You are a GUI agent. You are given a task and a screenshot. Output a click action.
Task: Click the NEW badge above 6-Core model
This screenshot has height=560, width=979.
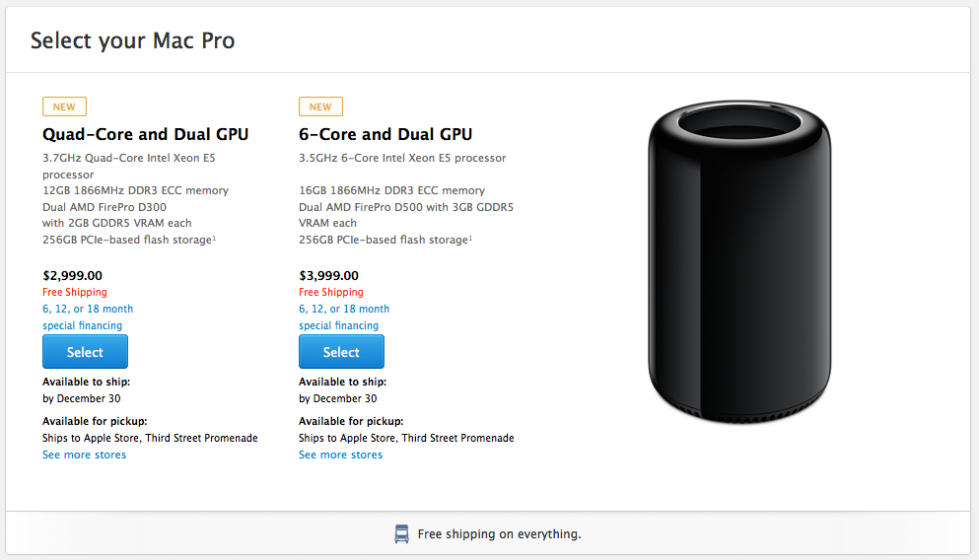[320, 106]
